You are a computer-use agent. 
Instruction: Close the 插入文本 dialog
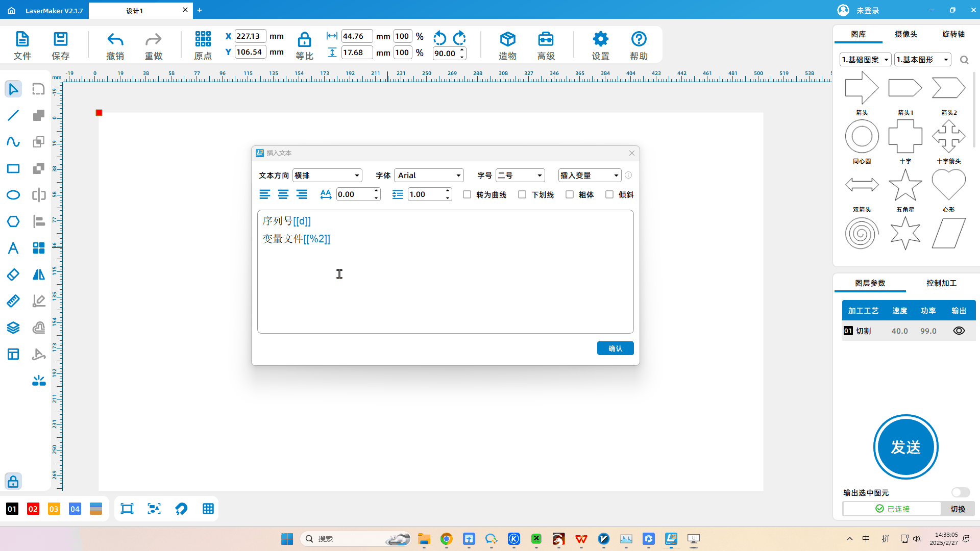[x=632, y=153]
